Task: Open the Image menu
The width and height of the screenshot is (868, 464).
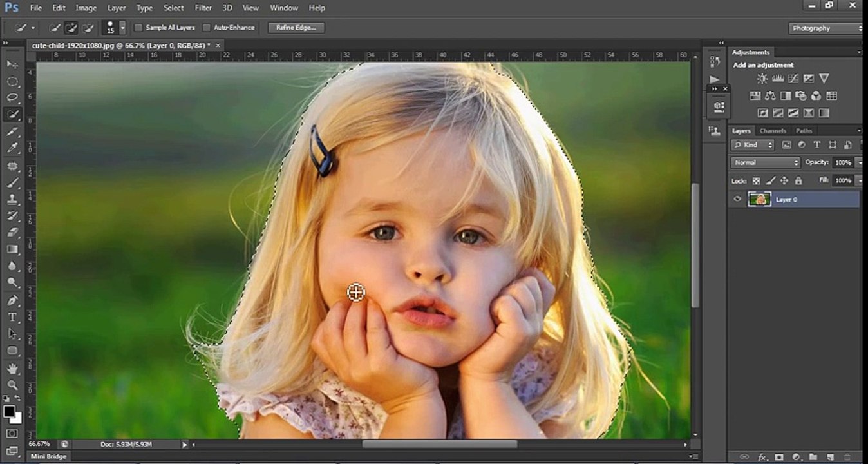Action: [x=86, y=8]
